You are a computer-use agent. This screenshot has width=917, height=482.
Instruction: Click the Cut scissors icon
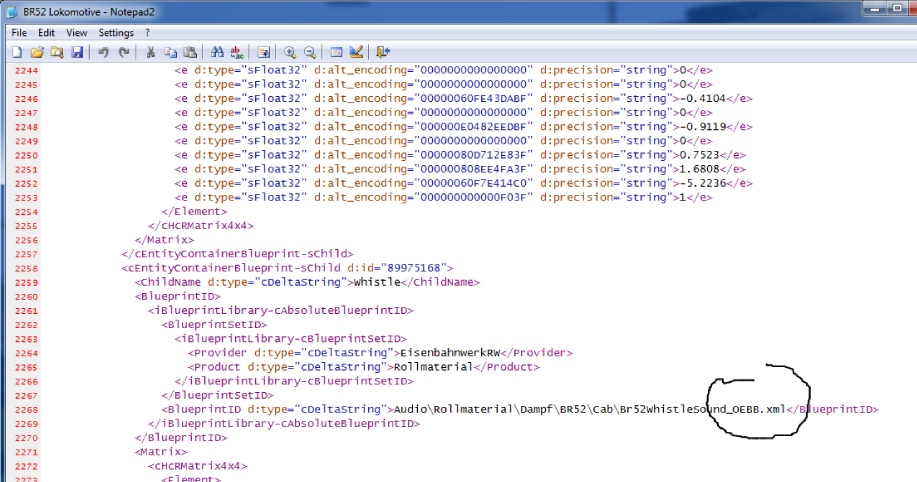[x=150, y=52]
